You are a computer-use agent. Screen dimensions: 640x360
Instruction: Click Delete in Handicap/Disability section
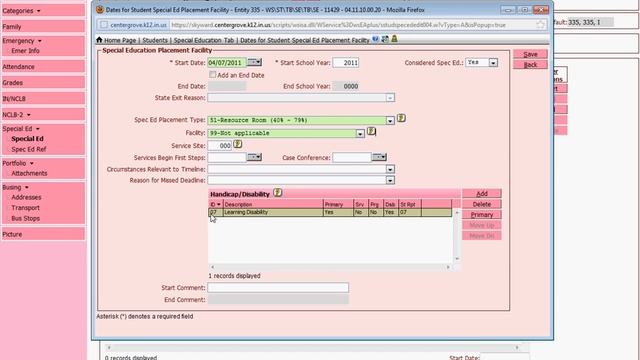coord(482,204)
